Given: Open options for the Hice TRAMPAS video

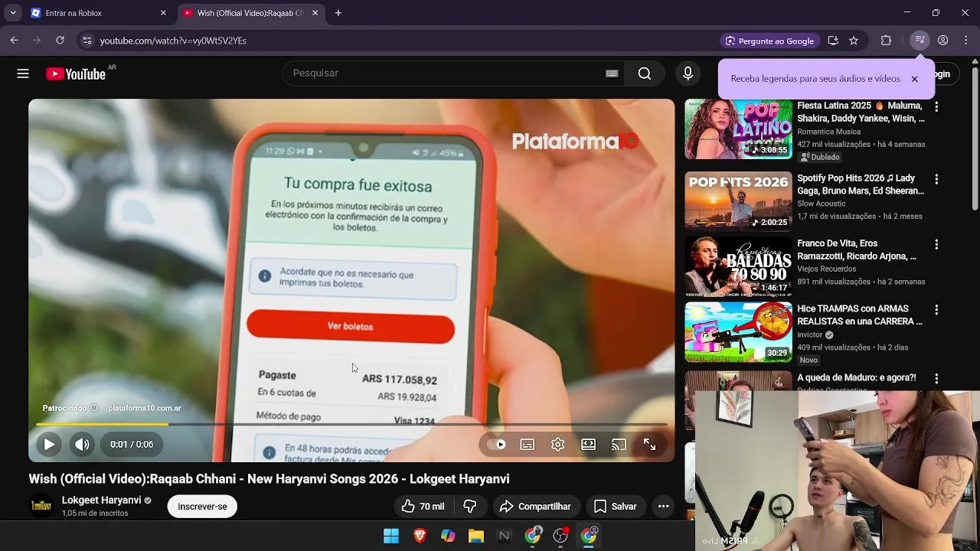Looking at the screenshot, I should [936, 310].
